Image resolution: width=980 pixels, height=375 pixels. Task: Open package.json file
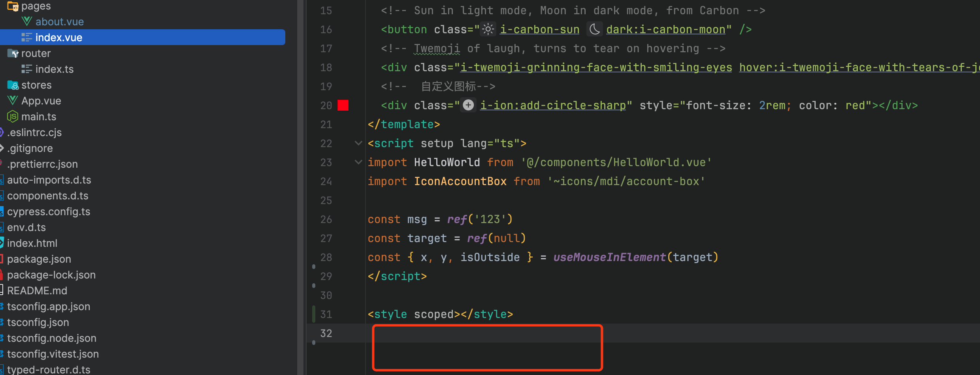click(39, 259)
